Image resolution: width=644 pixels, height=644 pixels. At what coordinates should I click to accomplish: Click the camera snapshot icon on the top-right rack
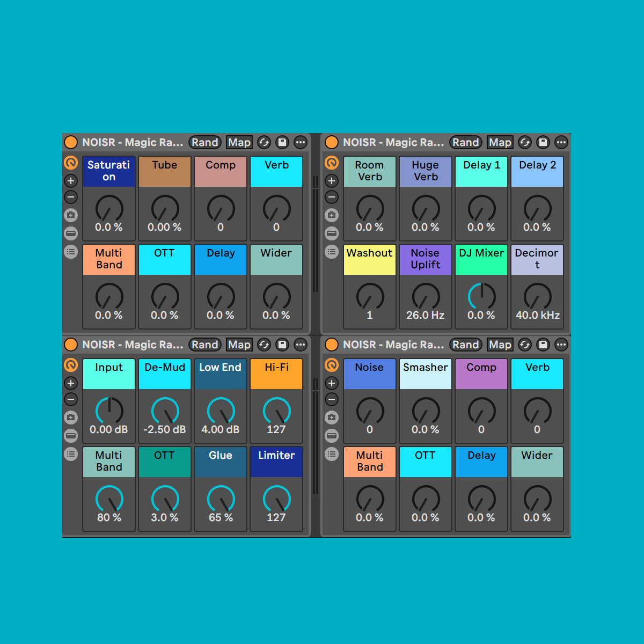332,215
